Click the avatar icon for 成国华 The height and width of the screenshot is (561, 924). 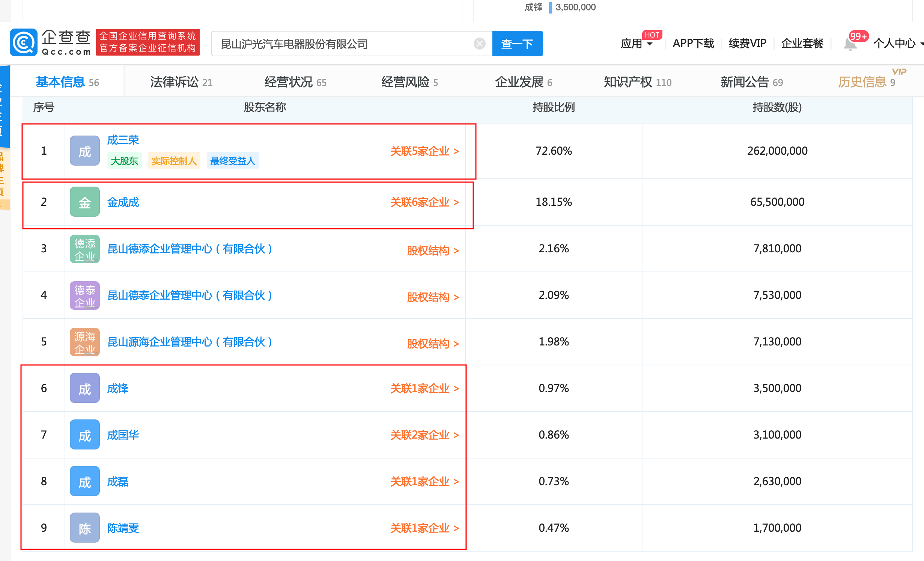[x=85, y=435]
